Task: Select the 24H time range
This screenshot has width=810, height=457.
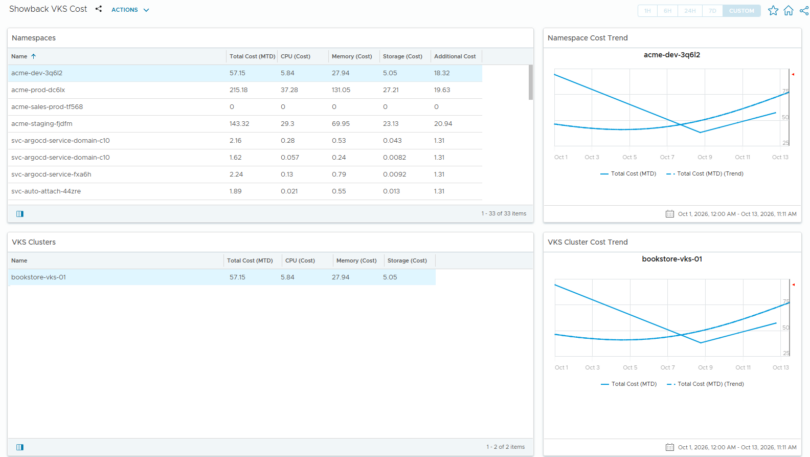Action: pos(690,11)
